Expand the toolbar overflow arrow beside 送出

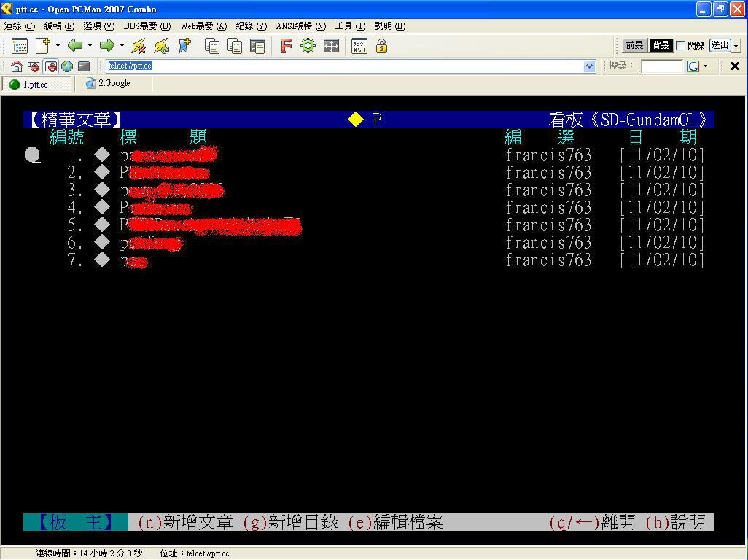point(737,46)
